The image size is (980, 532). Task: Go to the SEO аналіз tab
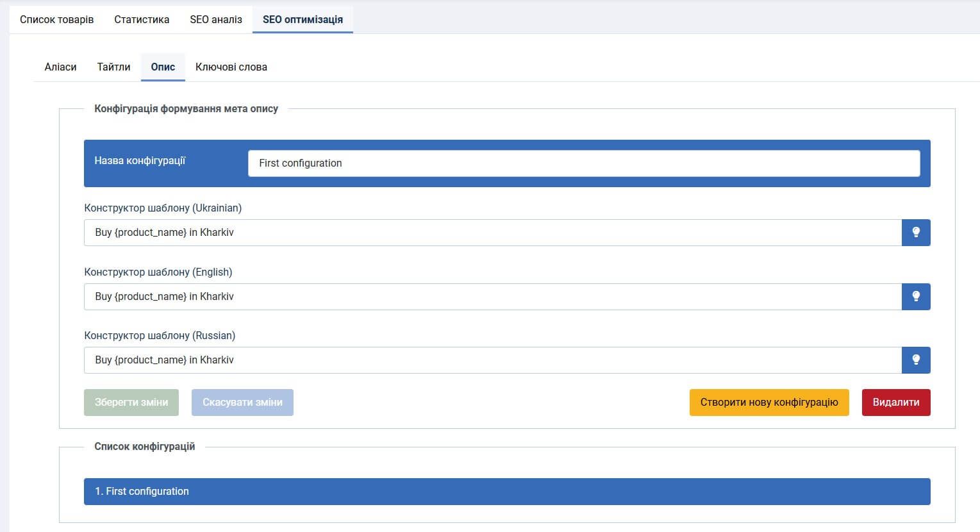tap(216, 19)
